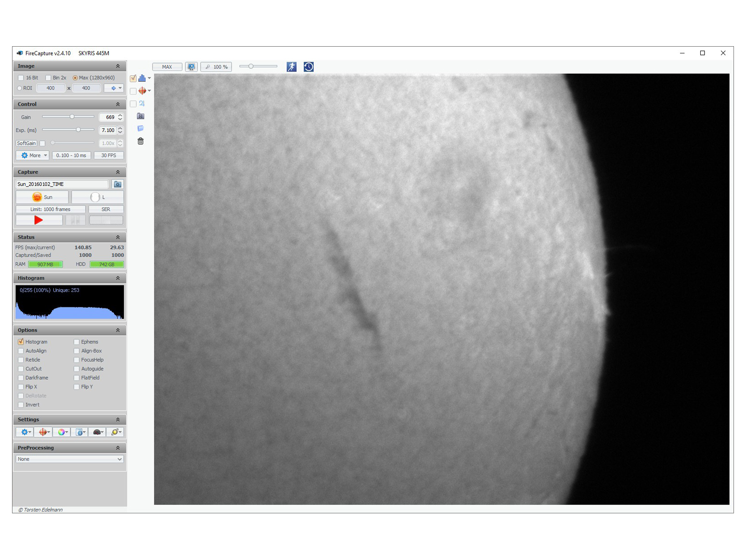The width and height of the screenshot is (746, 560).
Task: Click the Limit: 1000 frames button
Action: [x=51, y=209]
